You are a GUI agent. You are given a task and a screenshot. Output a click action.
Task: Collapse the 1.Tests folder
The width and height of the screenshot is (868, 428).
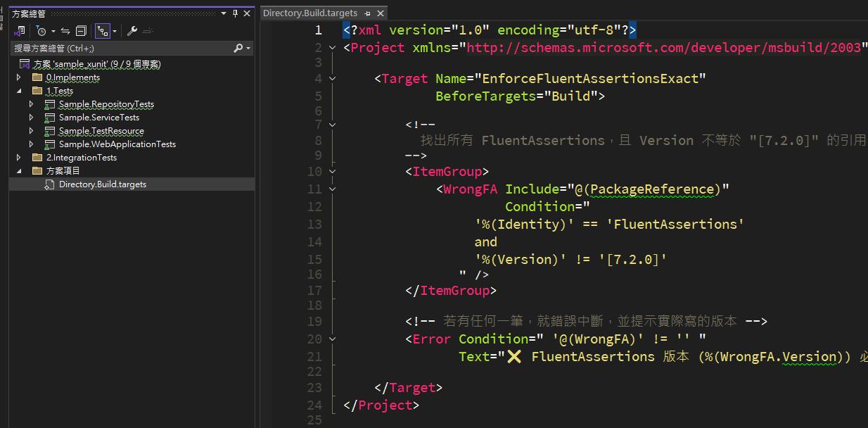19,91
